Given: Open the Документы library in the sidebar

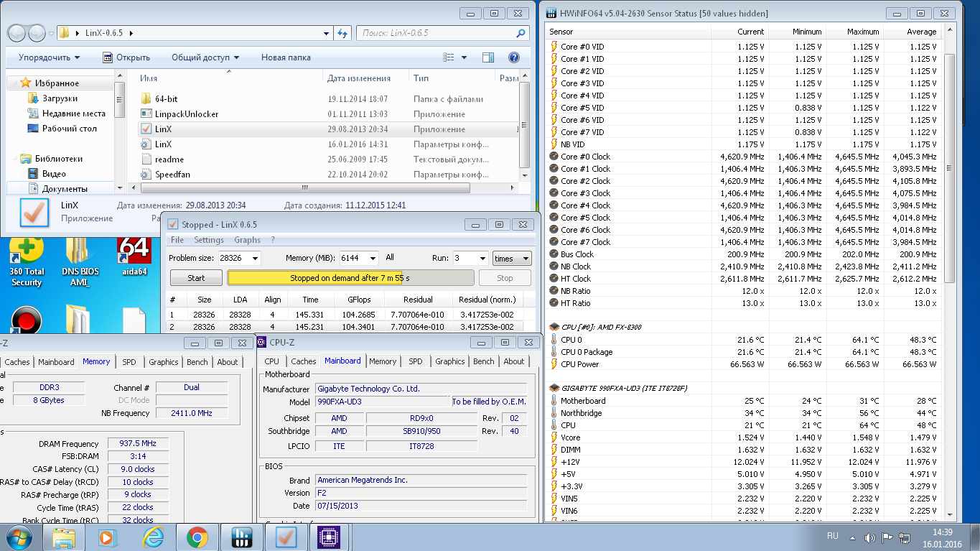Looking at the screenshot, I should click(65, 189).
